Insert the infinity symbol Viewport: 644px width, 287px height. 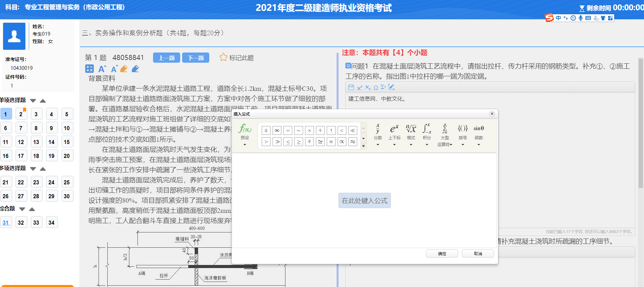tap(277, 130)
